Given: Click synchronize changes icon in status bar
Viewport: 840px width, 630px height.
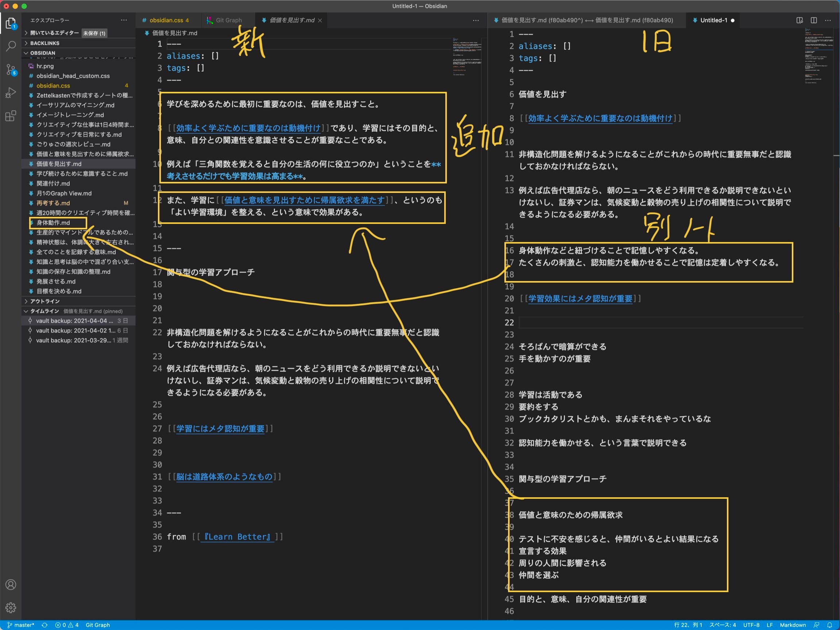Looking at the screenshot, I should coord(44,625).
